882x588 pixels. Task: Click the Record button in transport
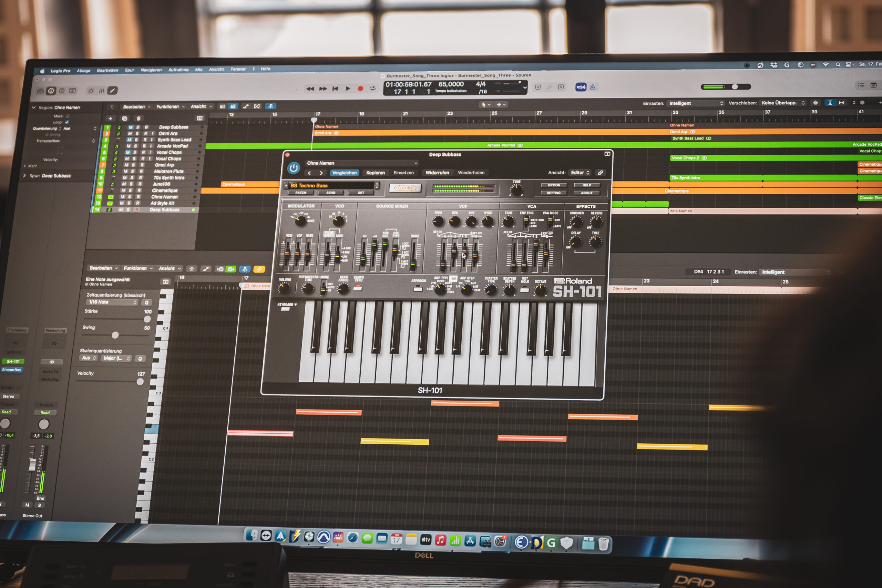(x=360, y=89)
